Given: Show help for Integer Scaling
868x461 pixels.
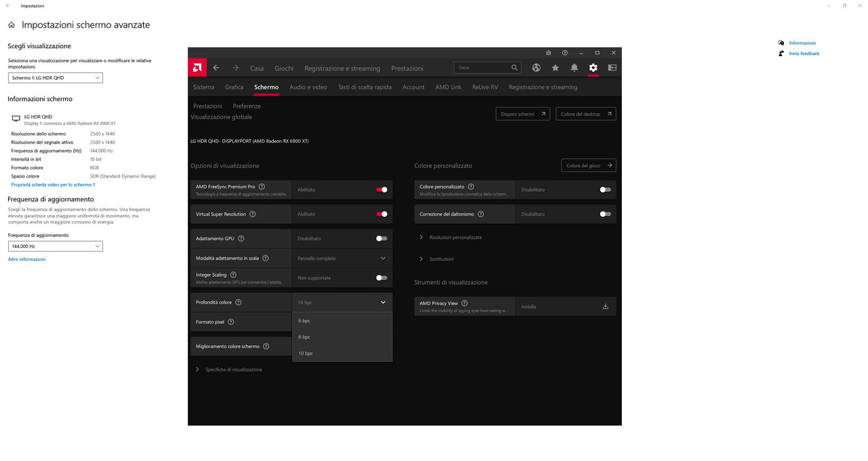Looking at the screenshot, I should click(x=233, y=275).
